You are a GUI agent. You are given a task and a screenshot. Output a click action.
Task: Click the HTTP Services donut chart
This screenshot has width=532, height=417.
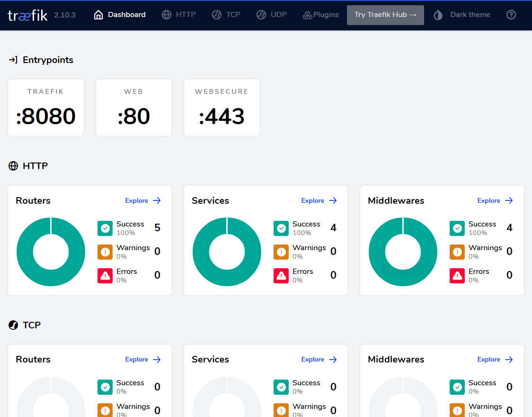tap(227, 252)
